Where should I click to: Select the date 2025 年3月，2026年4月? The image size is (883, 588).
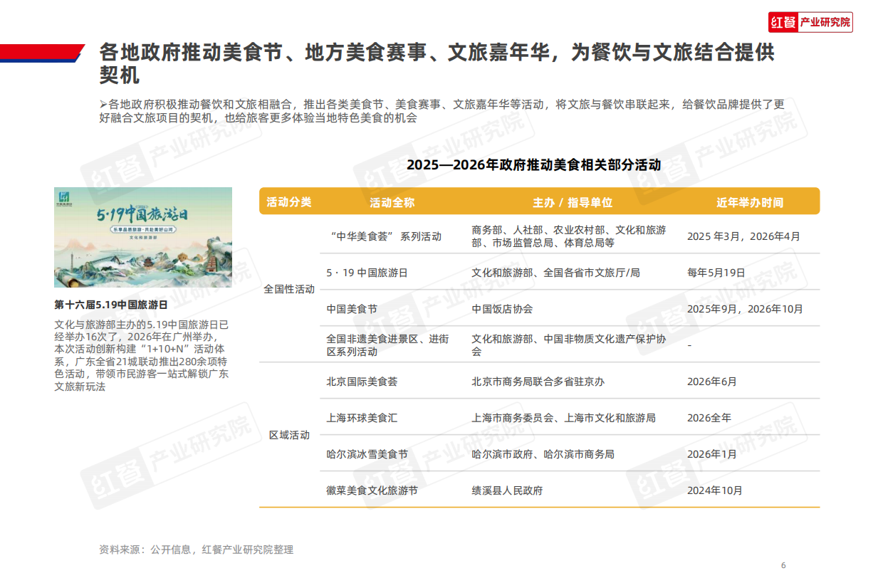(x=743, y=236)
